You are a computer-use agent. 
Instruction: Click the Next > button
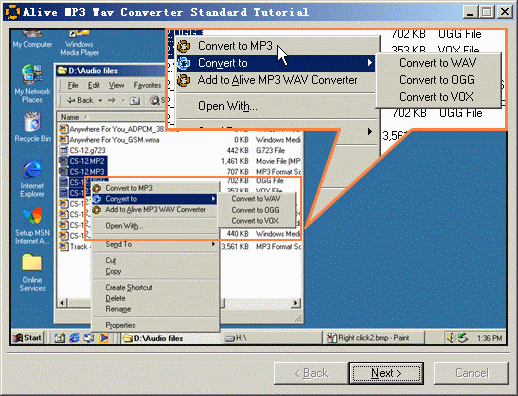[x=386, y=373]
